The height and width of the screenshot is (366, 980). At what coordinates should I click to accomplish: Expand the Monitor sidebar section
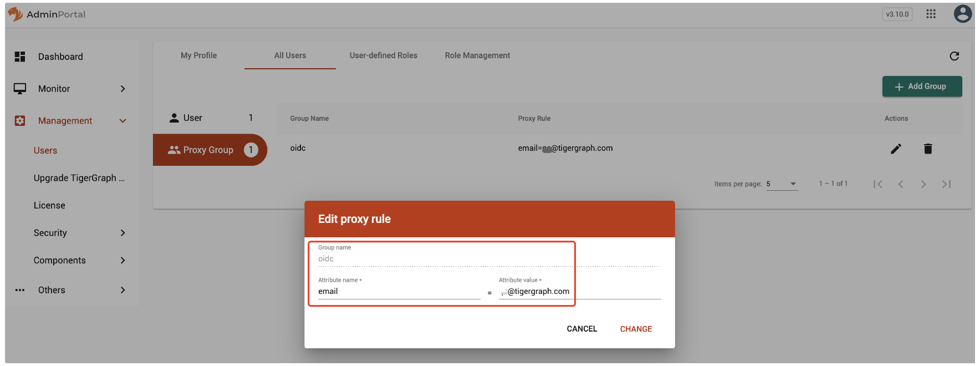122,89
